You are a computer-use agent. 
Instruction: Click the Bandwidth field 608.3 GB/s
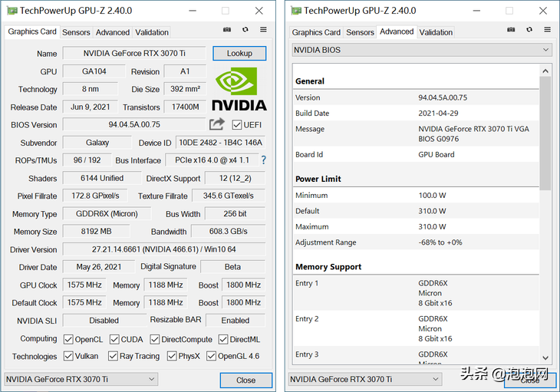point(228,232)
